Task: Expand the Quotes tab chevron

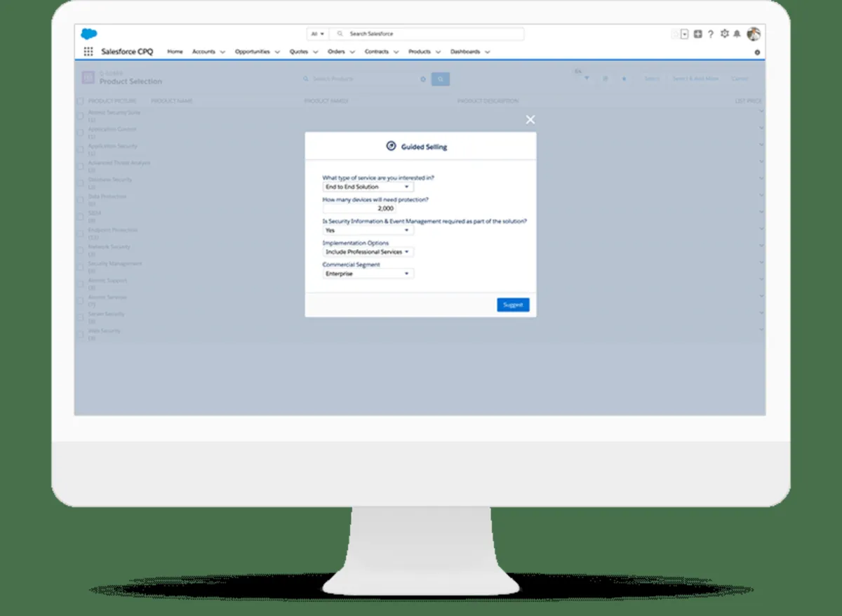Action: click(x=315, y=52)
